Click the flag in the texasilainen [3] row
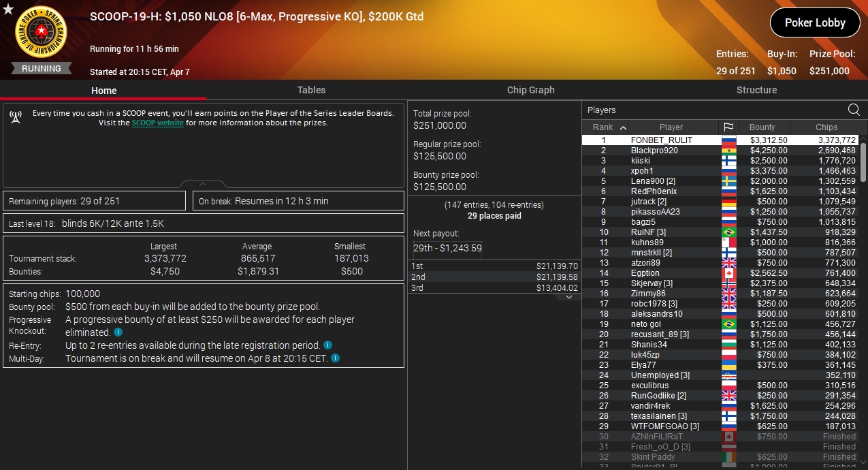This screenshot has height=470, width=868. [728, 416]
